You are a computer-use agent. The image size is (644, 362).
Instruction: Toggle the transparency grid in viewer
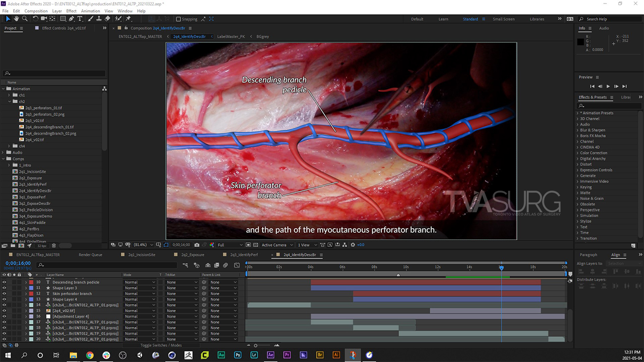pyautogui.click(x=256, y=245)
